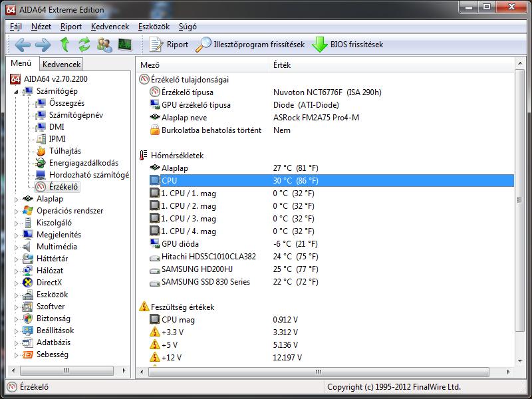Switch to the Menü tab

21,63
